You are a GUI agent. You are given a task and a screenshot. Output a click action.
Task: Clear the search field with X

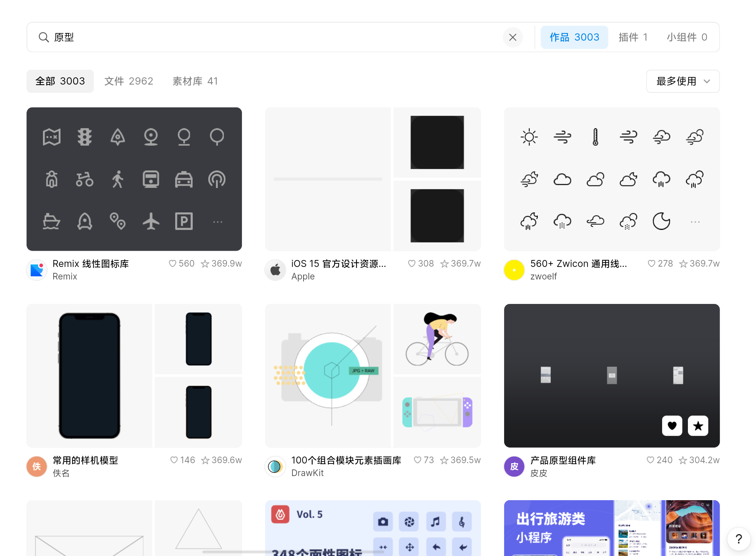tap(512, 37)
